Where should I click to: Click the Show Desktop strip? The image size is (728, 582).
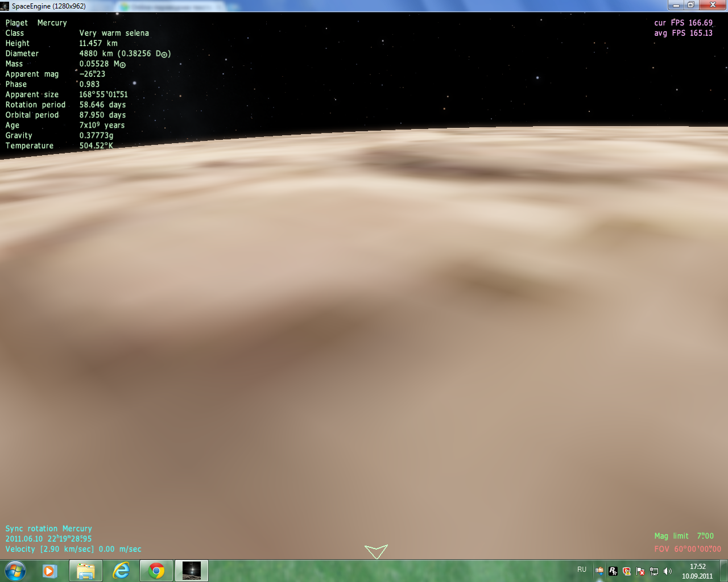pos(724,571)
